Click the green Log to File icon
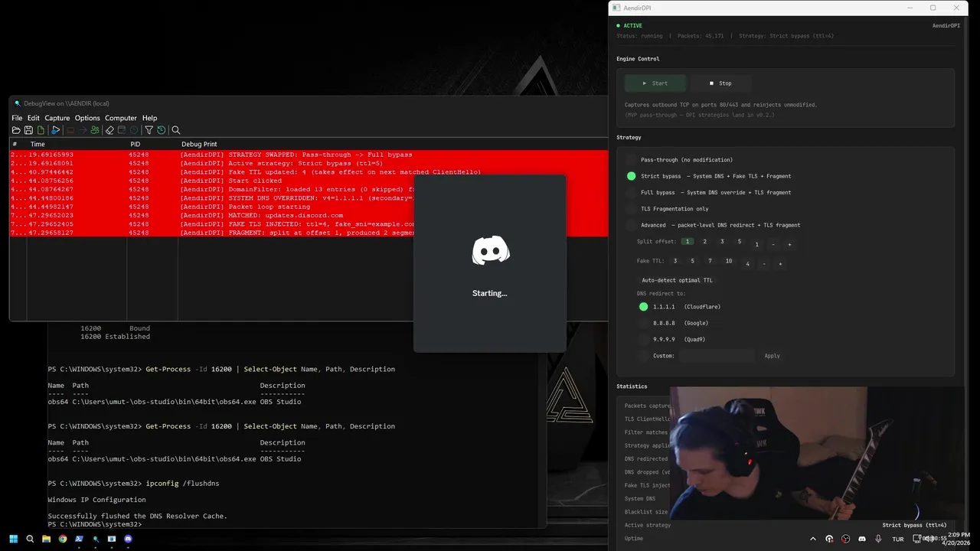 [x=41, y=130]
